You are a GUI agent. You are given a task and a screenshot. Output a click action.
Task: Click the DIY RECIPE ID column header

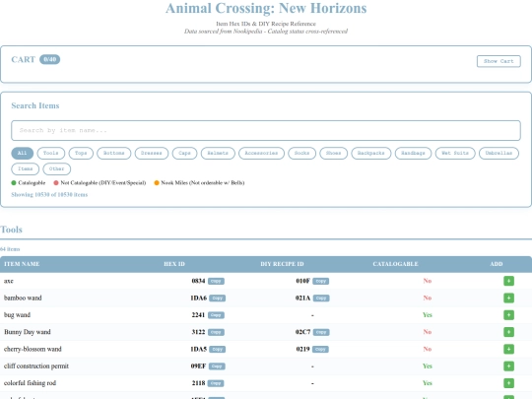pos(282,264)
